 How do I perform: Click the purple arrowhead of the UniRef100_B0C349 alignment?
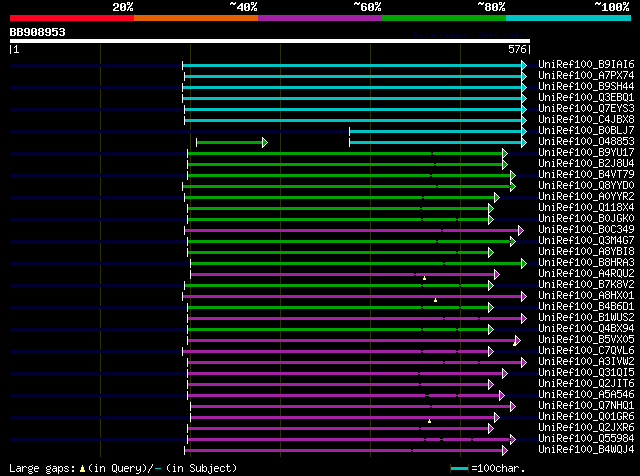coord(521,231)
